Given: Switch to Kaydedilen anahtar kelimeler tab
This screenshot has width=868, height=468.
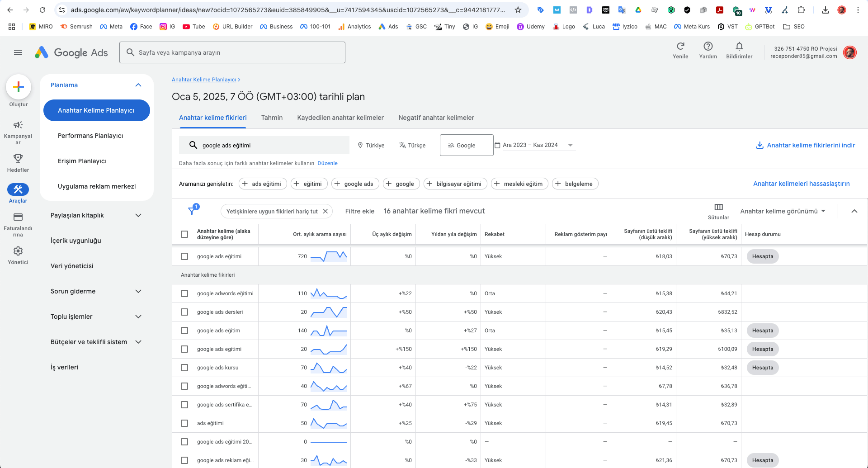Looking at the screenshot, I should (340, 118).
